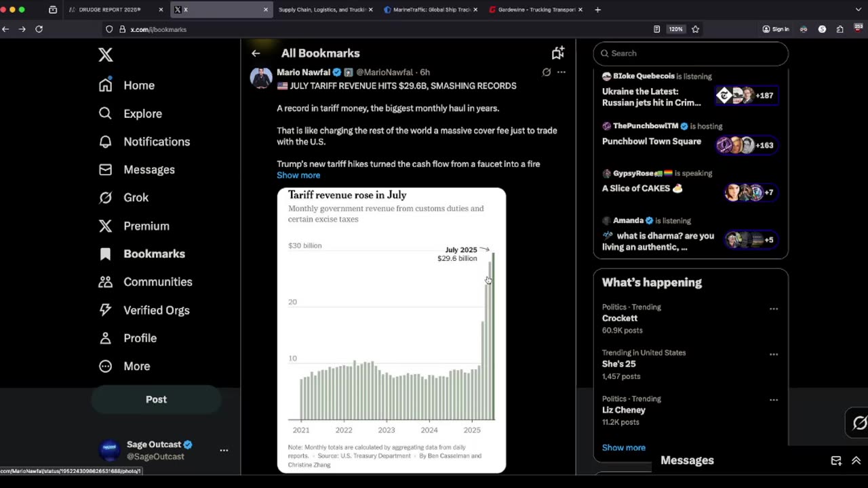The height and width of the screenshot is (488, 868).
Task: Show more trends in What's happening
Action: pyautogui.click(x=624, y=447)
